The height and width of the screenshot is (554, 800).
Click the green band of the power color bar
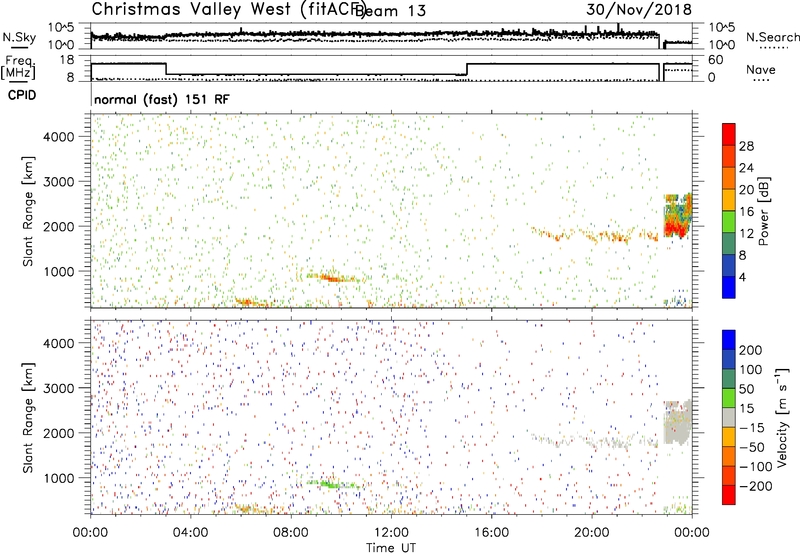pyautogui.click(x=729, y=222)
